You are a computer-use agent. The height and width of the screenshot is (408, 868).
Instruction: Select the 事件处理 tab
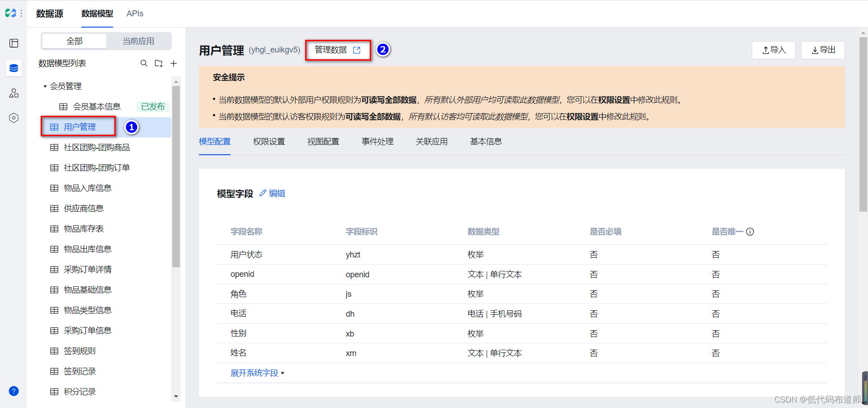point(377,142)
